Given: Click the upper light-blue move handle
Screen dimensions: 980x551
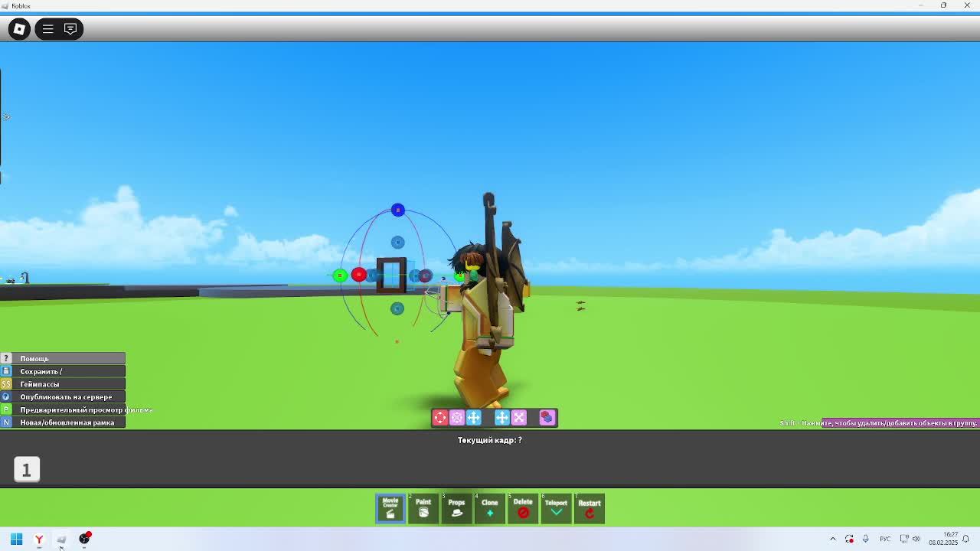Looking at the screenshot, I should (397, 243).
